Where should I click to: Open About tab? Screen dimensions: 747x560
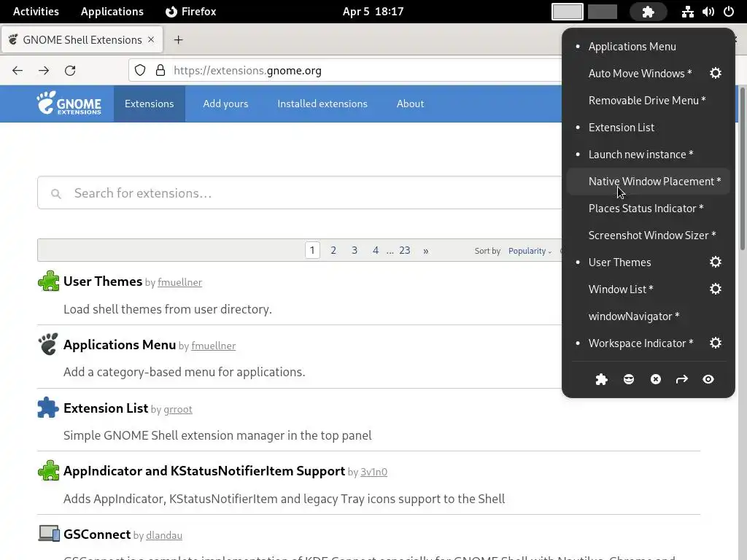tap(410, 104)
